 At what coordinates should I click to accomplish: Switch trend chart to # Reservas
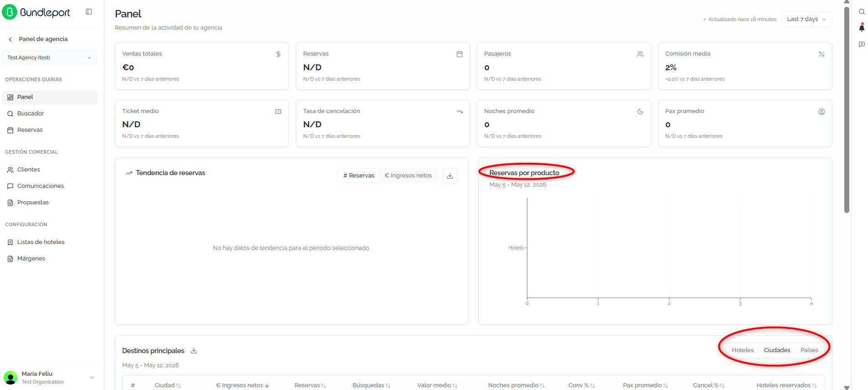pos(359,176)
